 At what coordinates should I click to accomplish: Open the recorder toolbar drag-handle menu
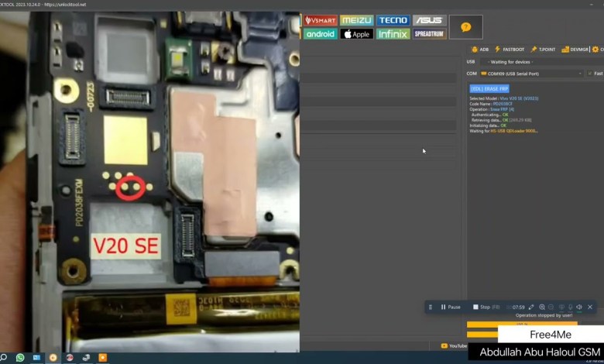(431, 307)
